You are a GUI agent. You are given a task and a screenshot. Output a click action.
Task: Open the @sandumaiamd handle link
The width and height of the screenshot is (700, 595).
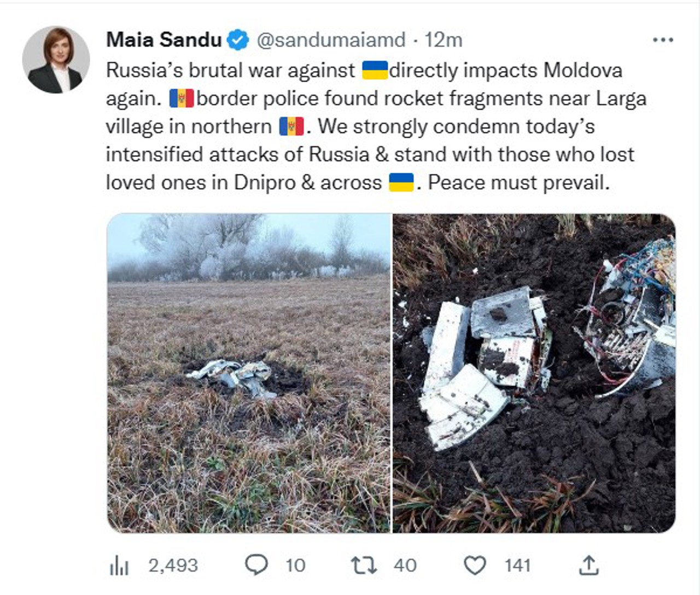coord(331,40)
